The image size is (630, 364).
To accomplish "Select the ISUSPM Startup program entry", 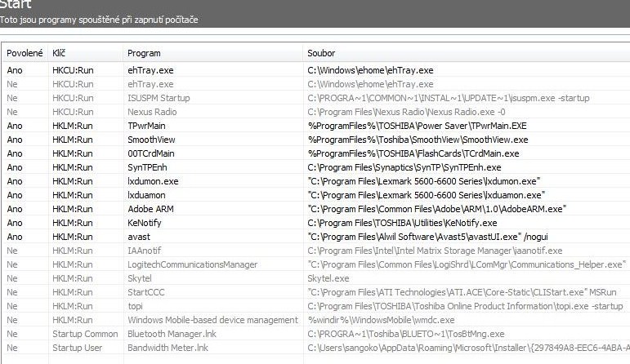I will click(x=159, y=98).
